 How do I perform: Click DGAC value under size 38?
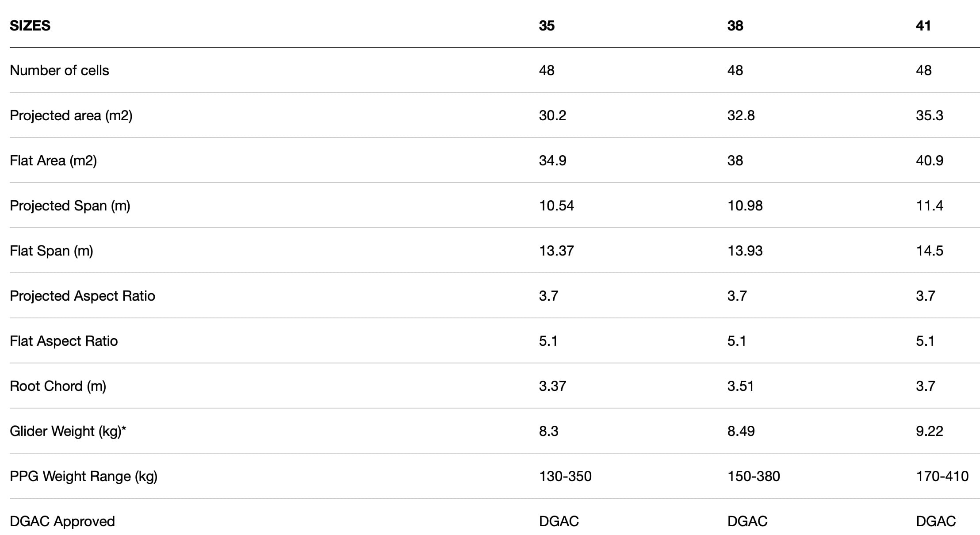747,521
